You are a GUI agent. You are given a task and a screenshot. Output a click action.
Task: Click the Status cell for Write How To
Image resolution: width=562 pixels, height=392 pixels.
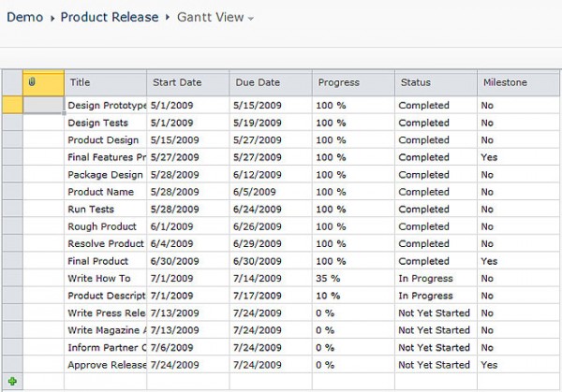pos(435,279)
